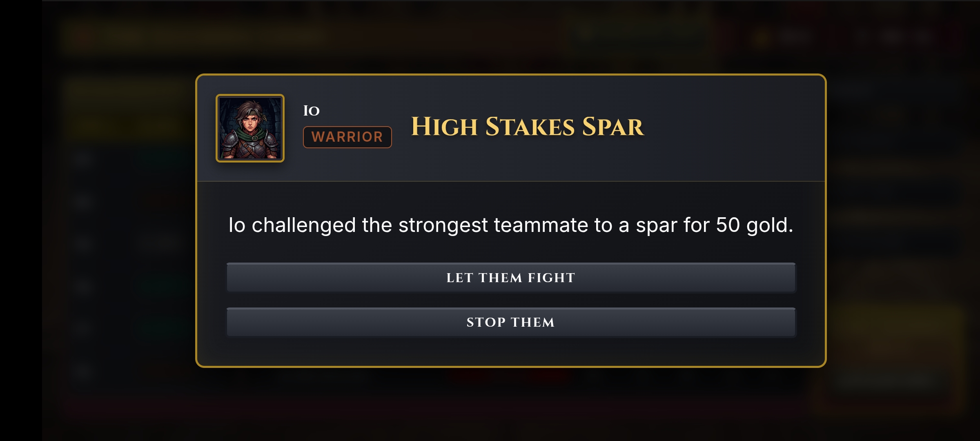The image size is (980, 441).
Task: Click the Let Them Fight button
Action: (x=511, y=278)
